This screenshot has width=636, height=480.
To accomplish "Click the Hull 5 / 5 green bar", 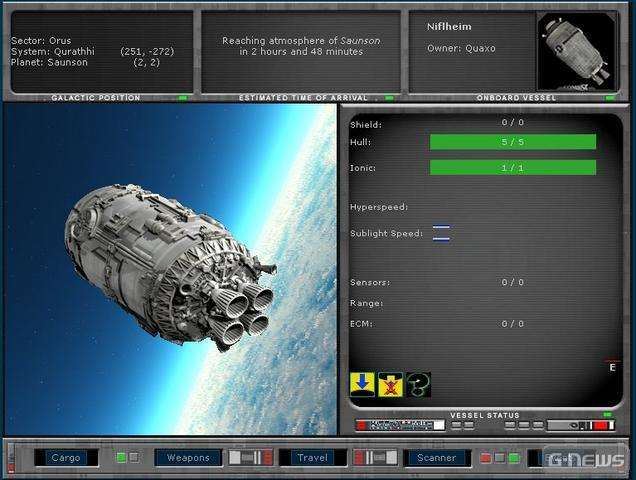I will (513, 142).
